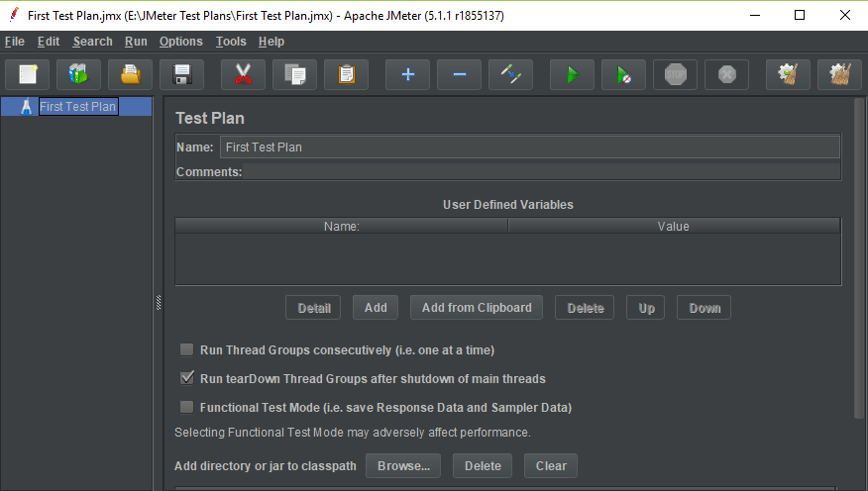The image size is (868, 491).
Task: Click the vertical scrollbar on right
Action: pos(859,258)
